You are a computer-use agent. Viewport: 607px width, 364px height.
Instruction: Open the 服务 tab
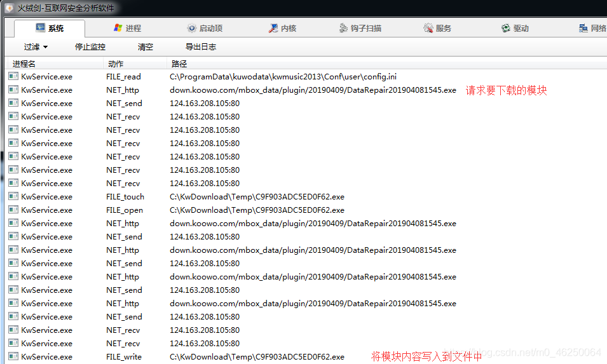(x=437, y=28)
